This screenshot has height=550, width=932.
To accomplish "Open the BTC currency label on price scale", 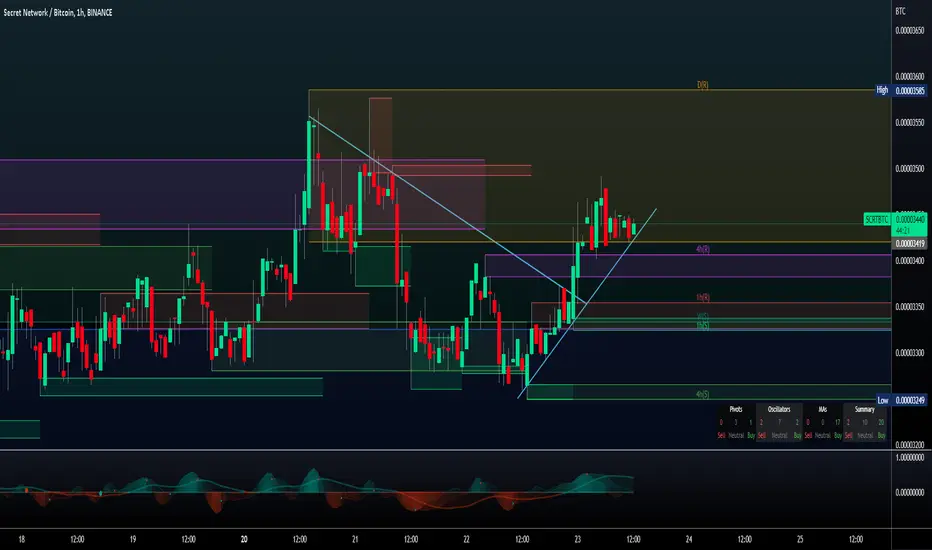I will coord(900,11).
